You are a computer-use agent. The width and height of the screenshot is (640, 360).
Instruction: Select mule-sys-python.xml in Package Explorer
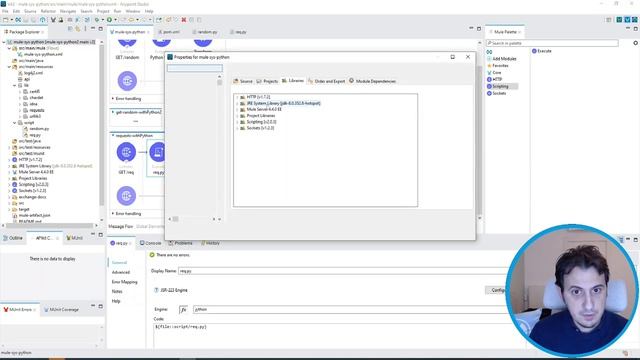tap(43, 54)
